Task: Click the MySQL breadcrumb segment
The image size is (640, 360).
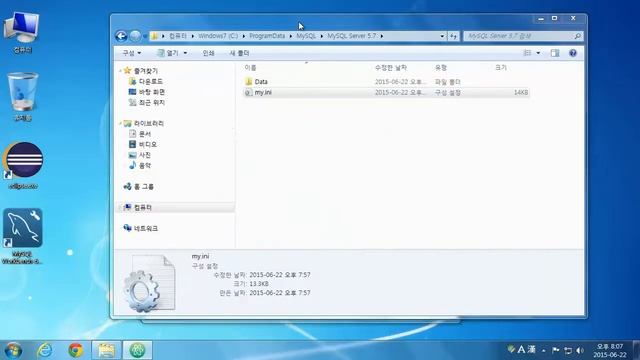Action: click(306, 36)
